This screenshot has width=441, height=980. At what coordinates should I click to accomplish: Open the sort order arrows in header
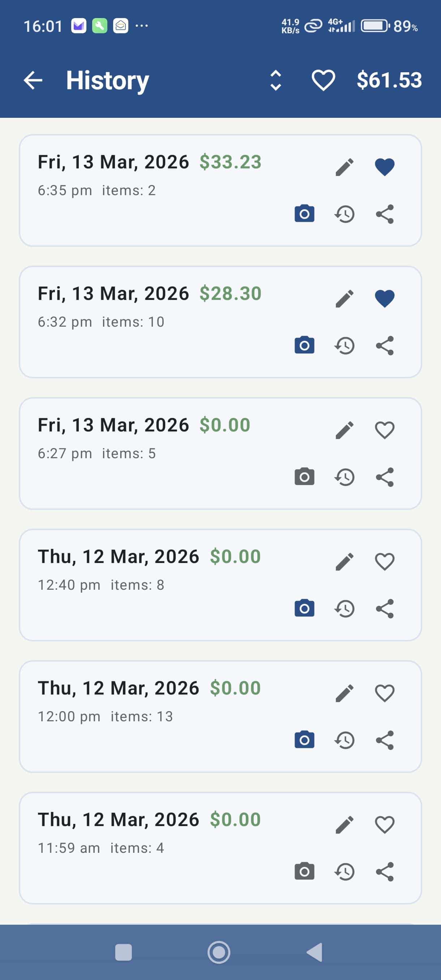pyautogui.click(x=275, y=80)
